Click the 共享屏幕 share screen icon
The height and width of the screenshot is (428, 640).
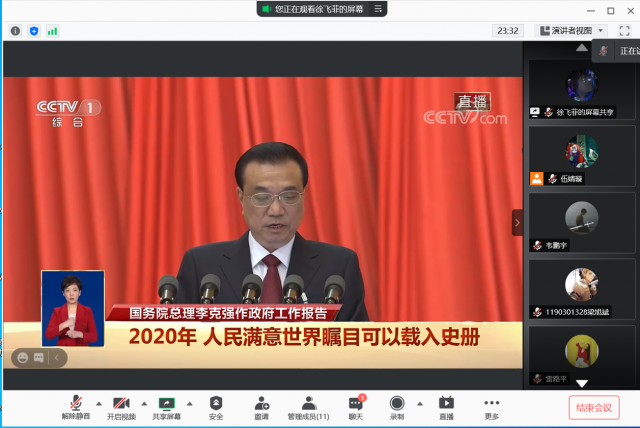[x=166, y=406]
